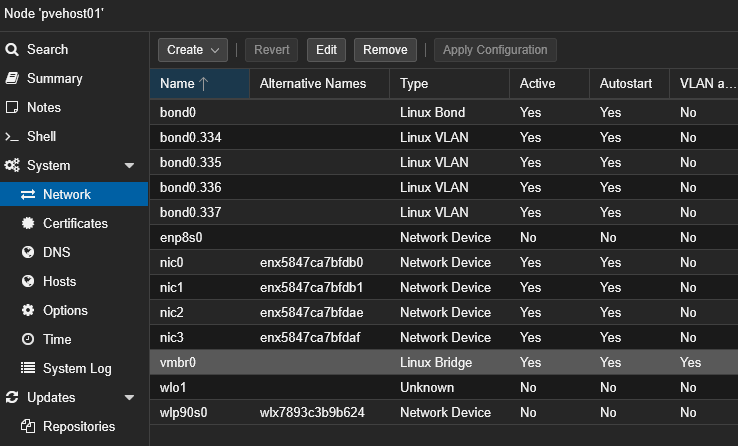738x446 pixels.
Task: Collapse the Updates section arrow
Action: [129, 398]
